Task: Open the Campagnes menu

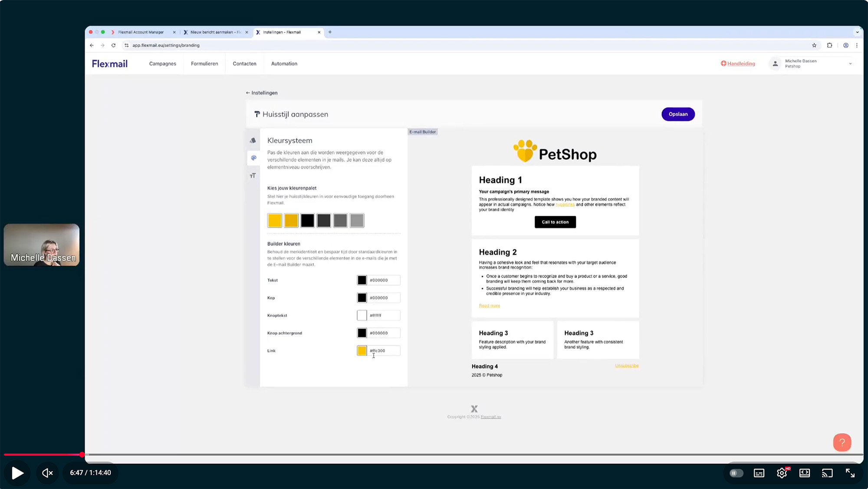Action: (162, 64)
